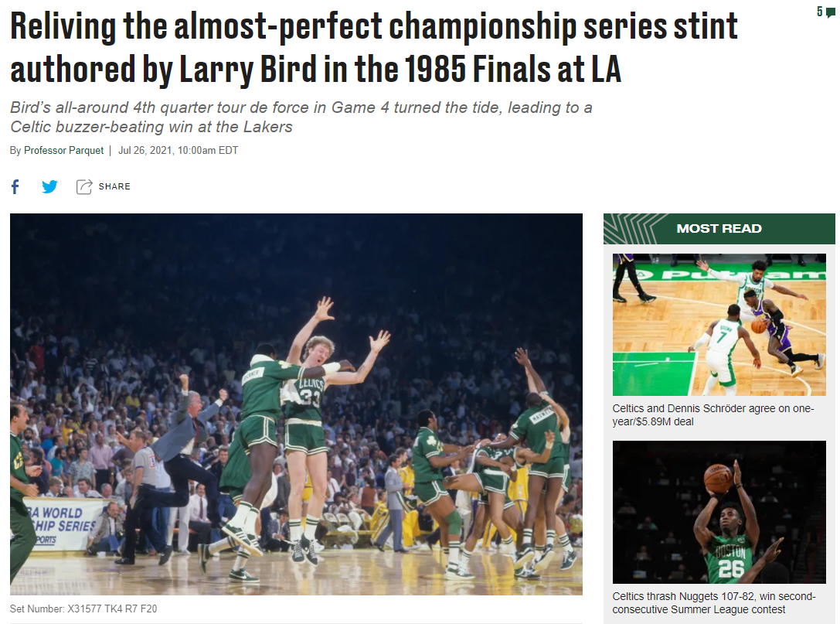
Task: Click the striped logo graphic beside MOST READ
Action: [631, 229]
